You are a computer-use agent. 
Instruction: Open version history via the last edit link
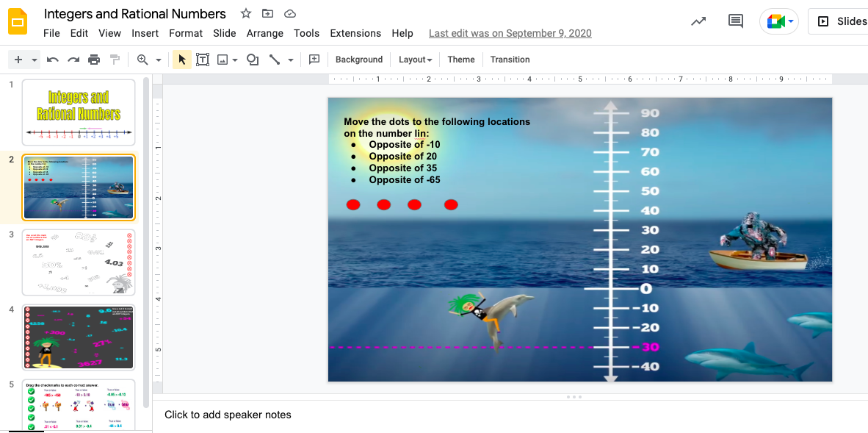[510, 33]
